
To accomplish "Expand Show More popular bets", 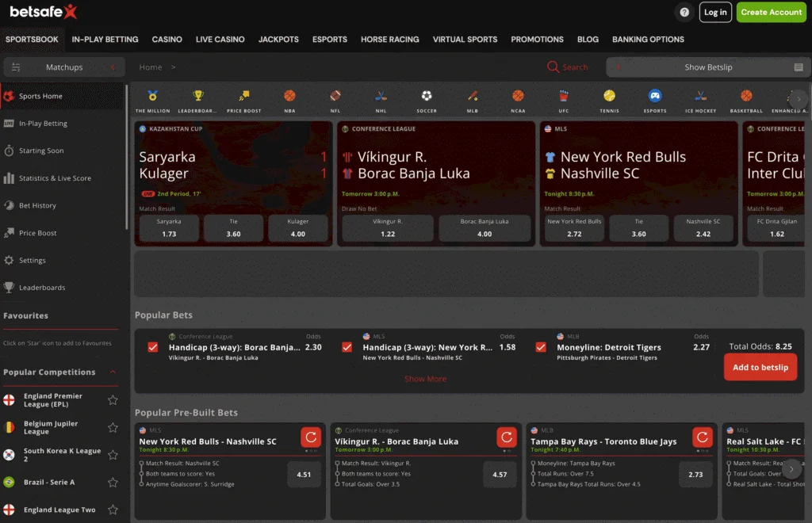I will click(x=425, y=380).
